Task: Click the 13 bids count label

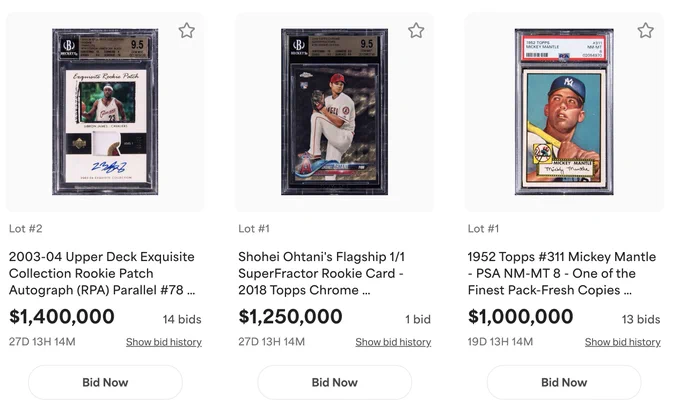Action: (x=641, y=320)
